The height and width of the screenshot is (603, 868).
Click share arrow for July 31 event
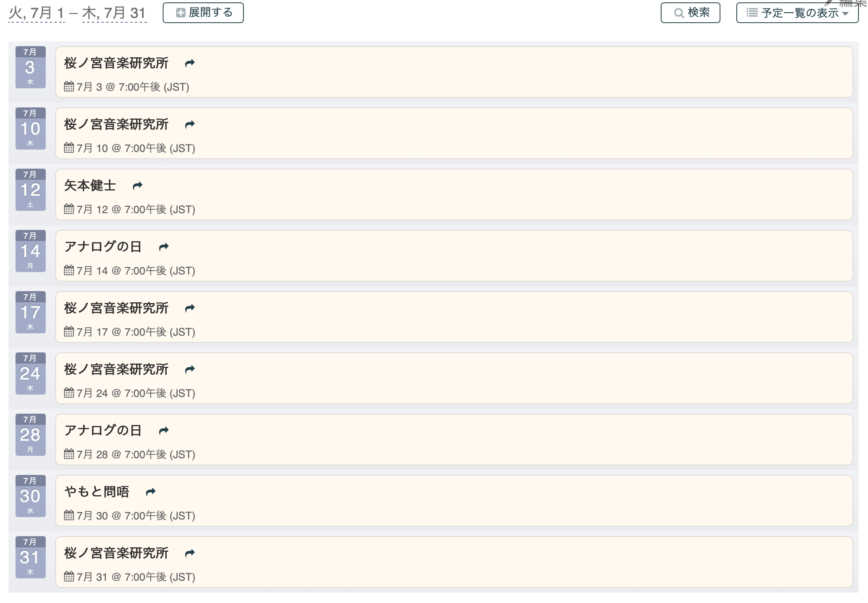click(x=190, y=553)
